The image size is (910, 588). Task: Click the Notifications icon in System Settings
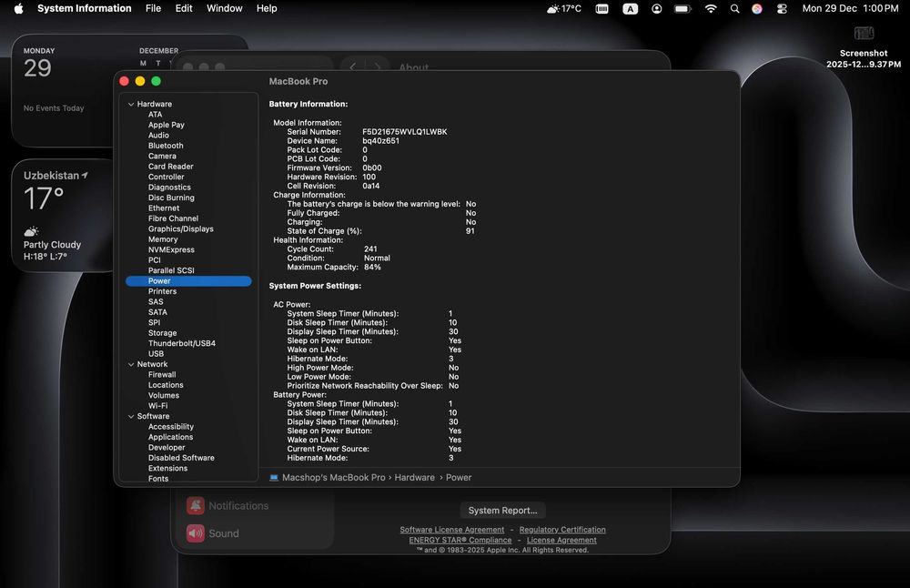[x=196, y=505]
